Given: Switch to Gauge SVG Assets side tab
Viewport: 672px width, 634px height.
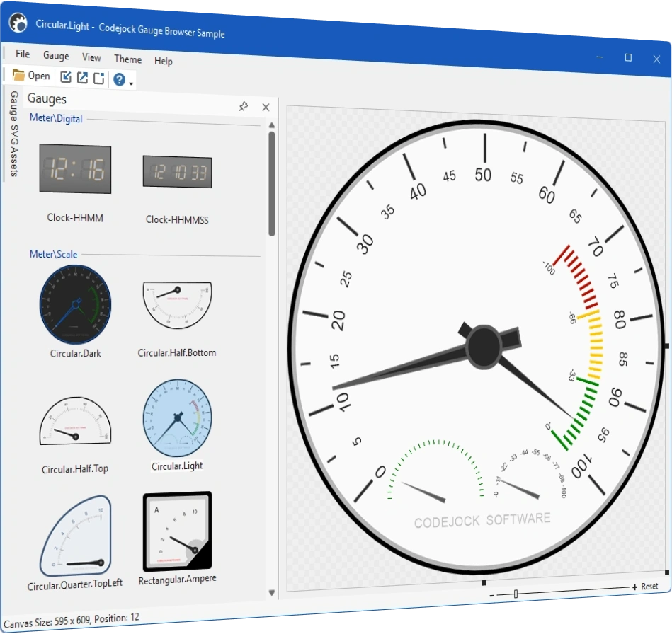Looking at the screenshot, I should [14, 134].
